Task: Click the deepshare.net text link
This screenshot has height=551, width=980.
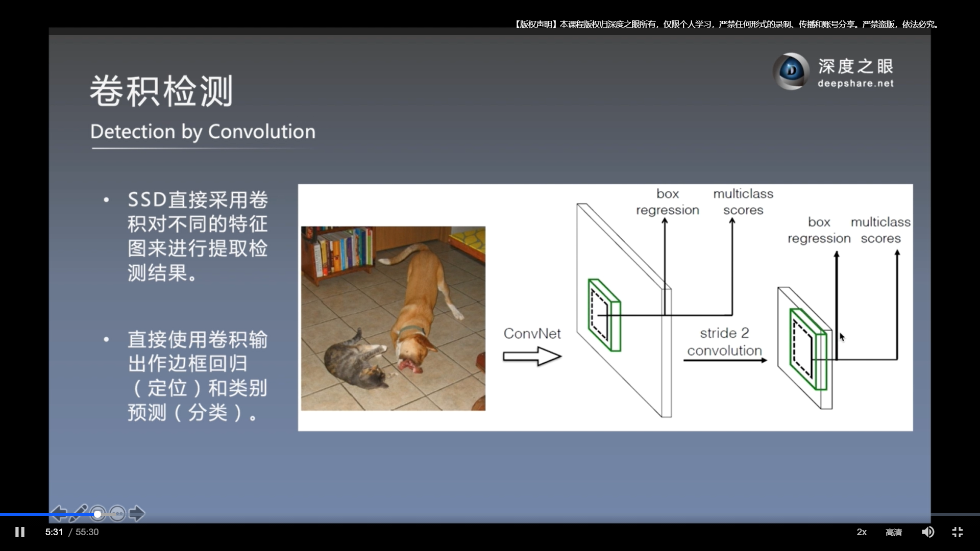Action: point(855,84)
